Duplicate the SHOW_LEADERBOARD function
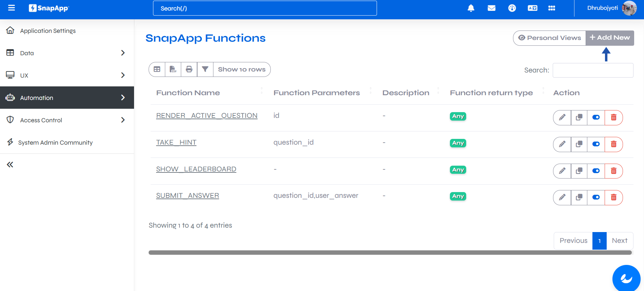This screenshot has height=291, width=644. pos(579,171)
